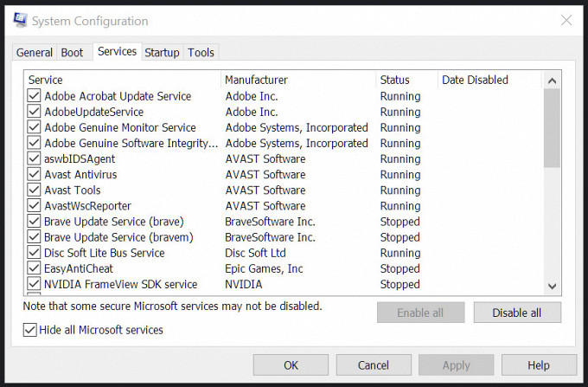Image resolution: width=588 pixels, height=387 pixels.
Task: Uncheck NVIDIA FrameView SDK service
Action: tap(34, 284)
